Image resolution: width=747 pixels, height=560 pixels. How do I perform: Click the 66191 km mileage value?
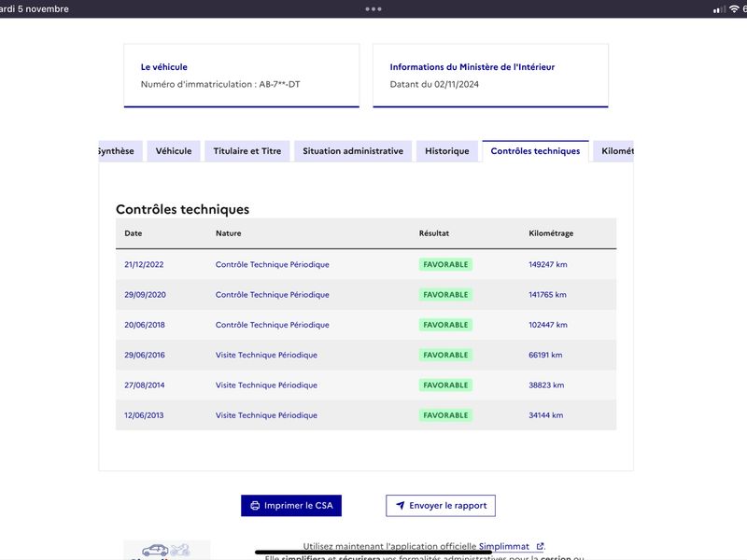click(x=545, y=356)
